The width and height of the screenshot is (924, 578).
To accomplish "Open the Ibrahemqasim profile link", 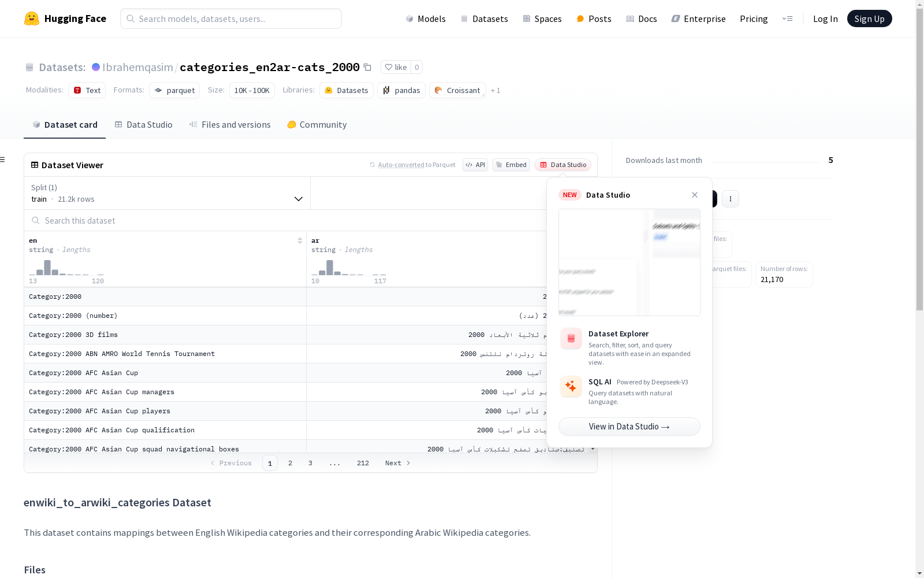I will click(137, 67).
